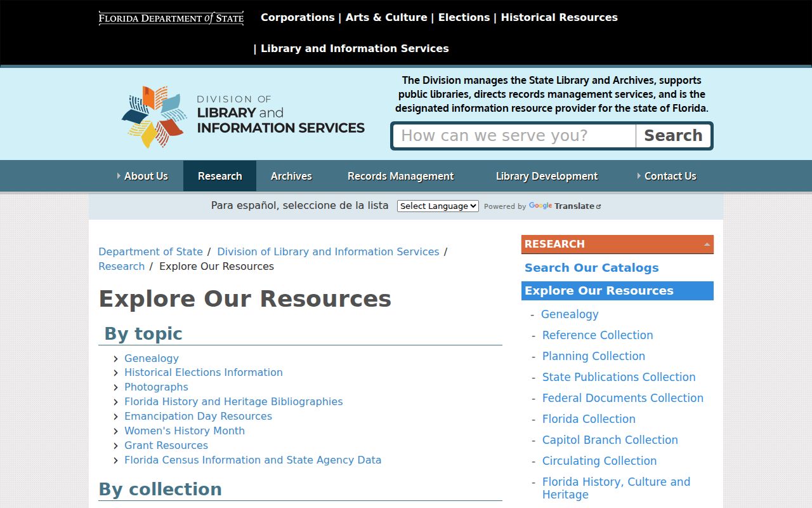
Task: Open Florida Census Information and State Agency Data
Action: pyautogui.click(x=253, y=460)
